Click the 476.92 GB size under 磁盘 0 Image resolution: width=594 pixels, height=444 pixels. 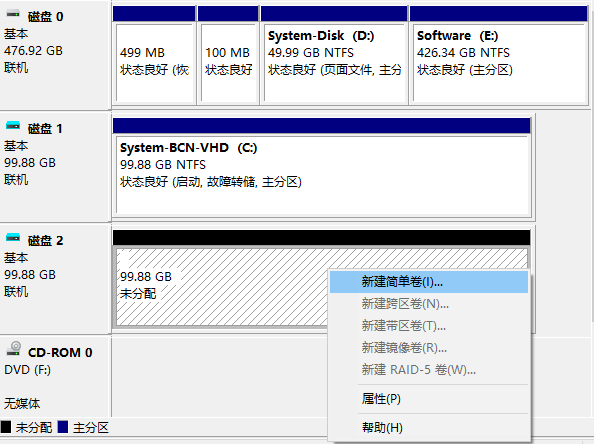(33, 51)
